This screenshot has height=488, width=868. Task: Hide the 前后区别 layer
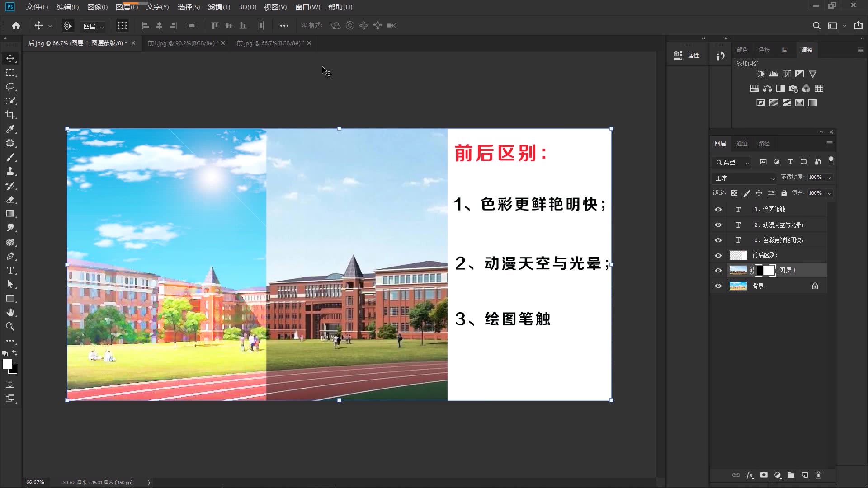click(718, 255)
